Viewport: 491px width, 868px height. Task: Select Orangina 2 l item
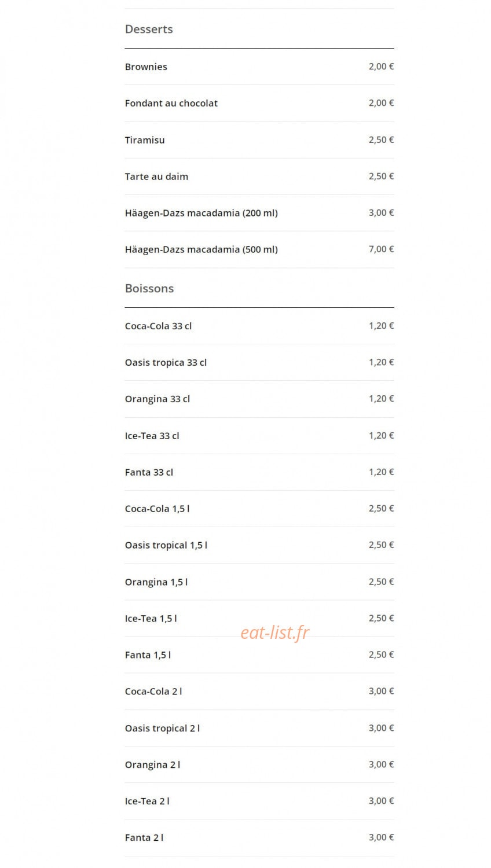pyautogui.click(x=259, y=764)
